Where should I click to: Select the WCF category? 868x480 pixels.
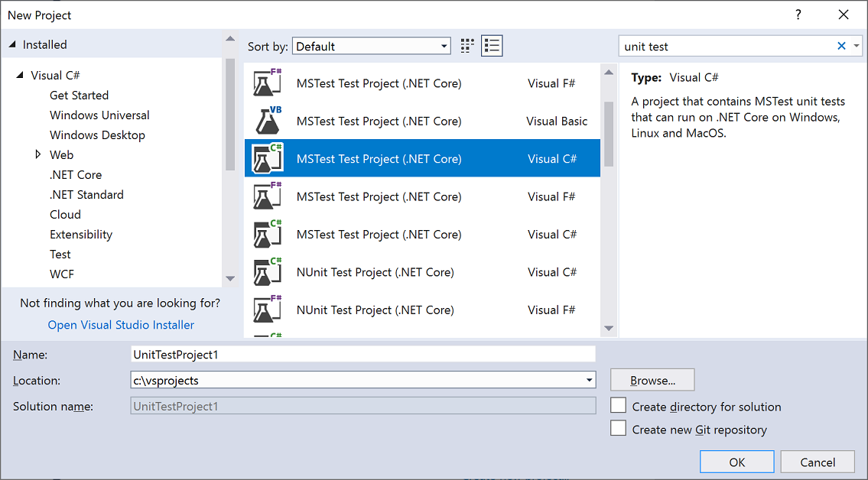(62, 274)
